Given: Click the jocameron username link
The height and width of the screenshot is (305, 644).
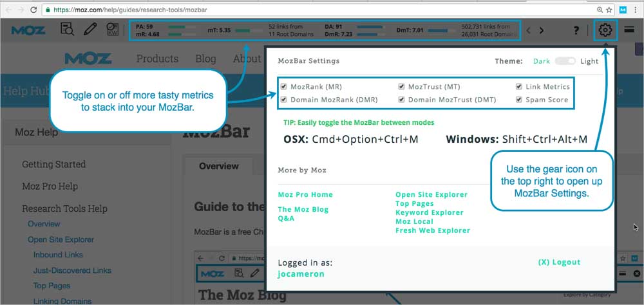Looking at the screenshot, I should (301, 274).
